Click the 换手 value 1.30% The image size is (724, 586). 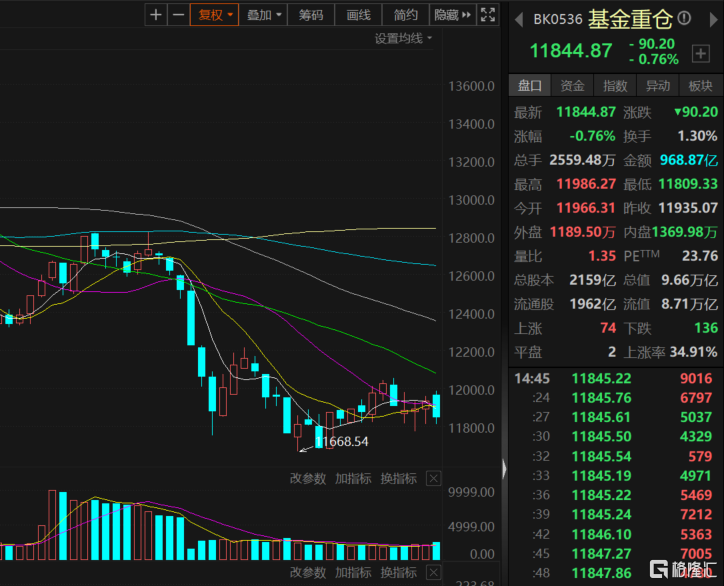pyautogui.click(x=697, y=136)
